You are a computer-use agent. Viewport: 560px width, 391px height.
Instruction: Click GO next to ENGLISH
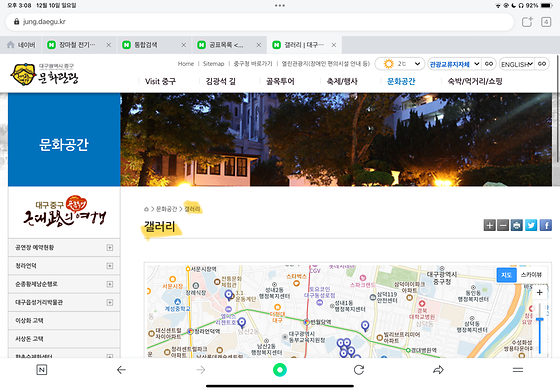[542, 64]
